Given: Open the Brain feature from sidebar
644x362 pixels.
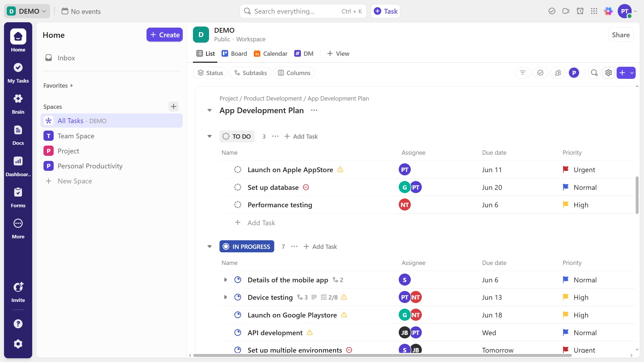Looking at the screenshot, I should click(18, 103).
